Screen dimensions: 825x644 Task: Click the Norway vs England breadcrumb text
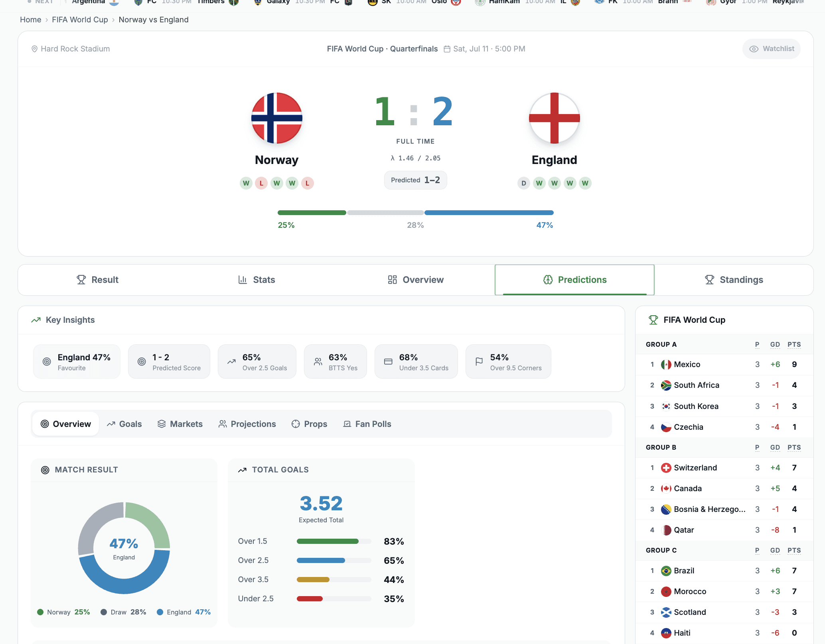(x=154, y=20)
